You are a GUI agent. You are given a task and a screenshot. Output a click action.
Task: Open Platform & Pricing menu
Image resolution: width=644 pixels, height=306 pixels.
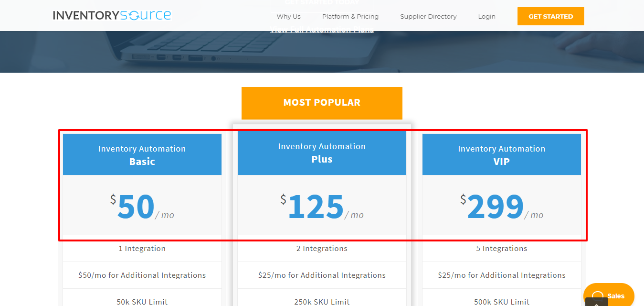(350, 16)
